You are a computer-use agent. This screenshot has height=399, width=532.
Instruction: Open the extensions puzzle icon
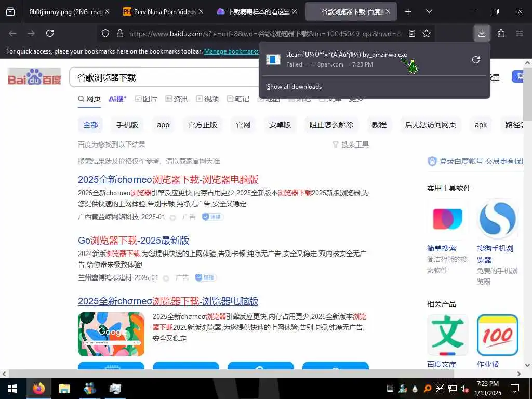coord(501,33)
